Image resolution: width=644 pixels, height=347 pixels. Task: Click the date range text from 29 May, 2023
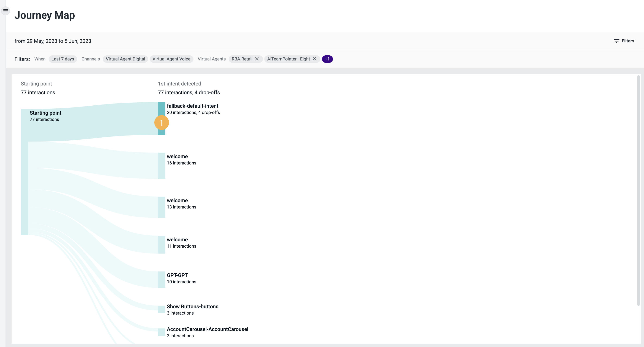53,41
